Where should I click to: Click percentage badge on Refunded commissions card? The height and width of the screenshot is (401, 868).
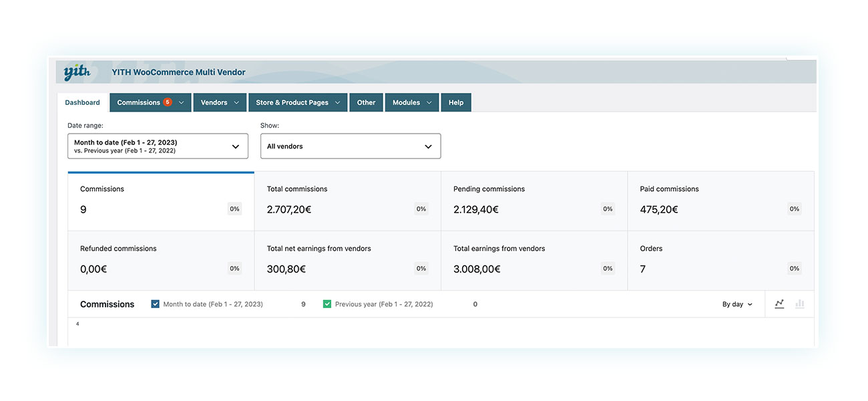tap(234, 269)
